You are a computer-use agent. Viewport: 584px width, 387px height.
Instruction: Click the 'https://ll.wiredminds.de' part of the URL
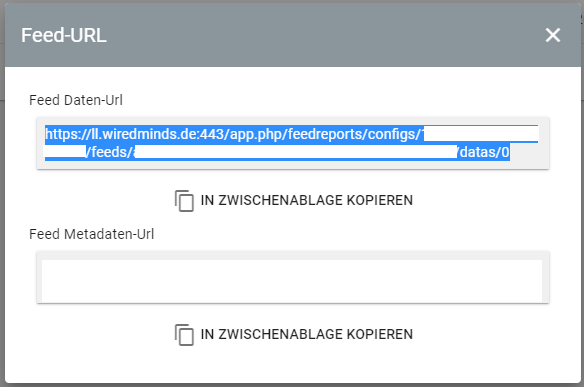click(x=120, y=134)
